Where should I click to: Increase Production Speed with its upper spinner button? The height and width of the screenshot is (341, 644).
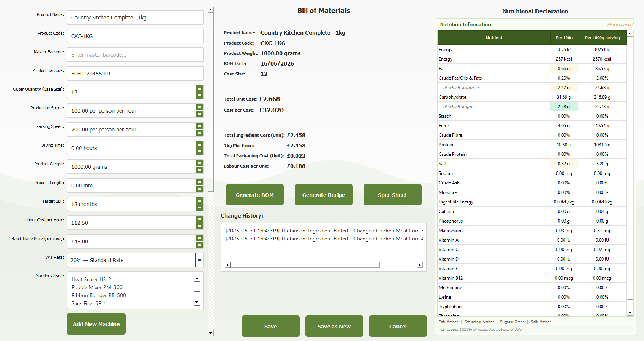coord(200,107)
